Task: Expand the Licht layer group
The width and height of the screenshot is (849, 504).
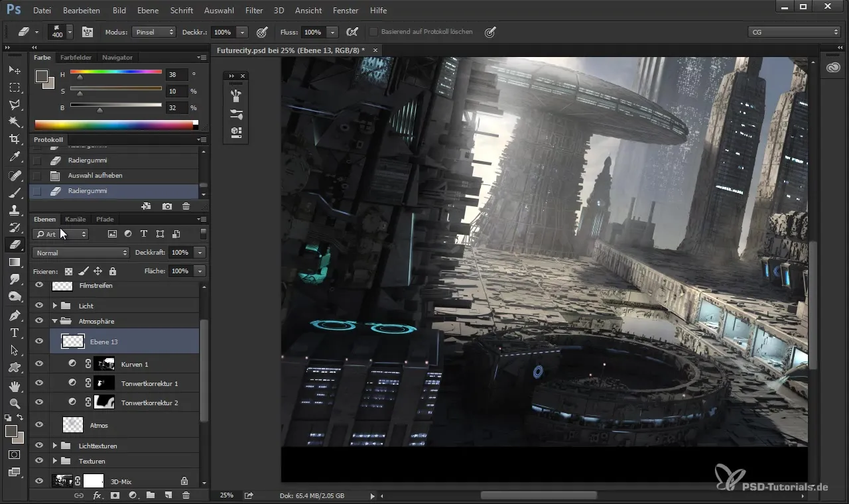Action: click(x=55, y=306)
